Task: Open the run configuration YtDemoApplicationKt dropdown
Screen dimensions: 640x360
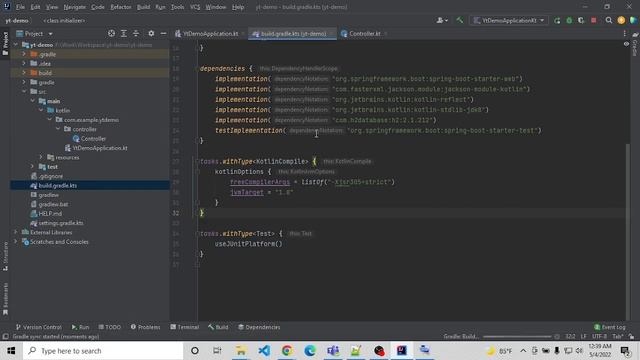Action: click(509, 20)
